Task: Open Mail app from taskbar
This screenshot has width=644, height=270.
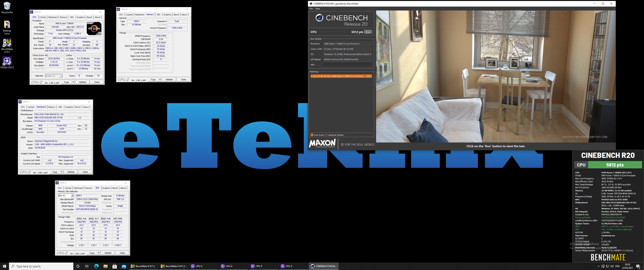Action: [x=124, y=266]
